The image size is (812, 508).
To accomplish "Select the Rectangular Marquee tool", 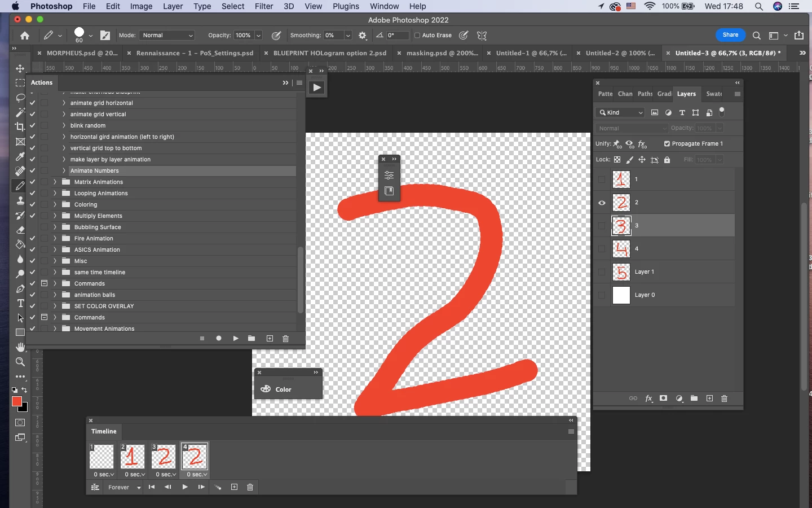I will [20, 83].
